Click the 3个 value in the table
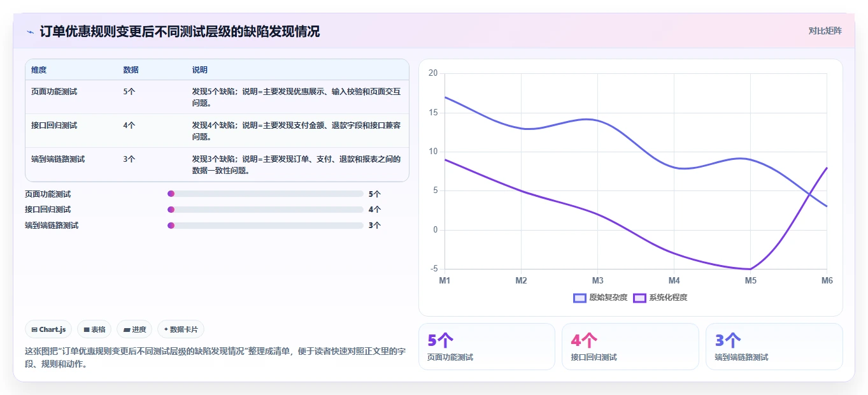Screen dimensions: 868x395 [129, 159]
